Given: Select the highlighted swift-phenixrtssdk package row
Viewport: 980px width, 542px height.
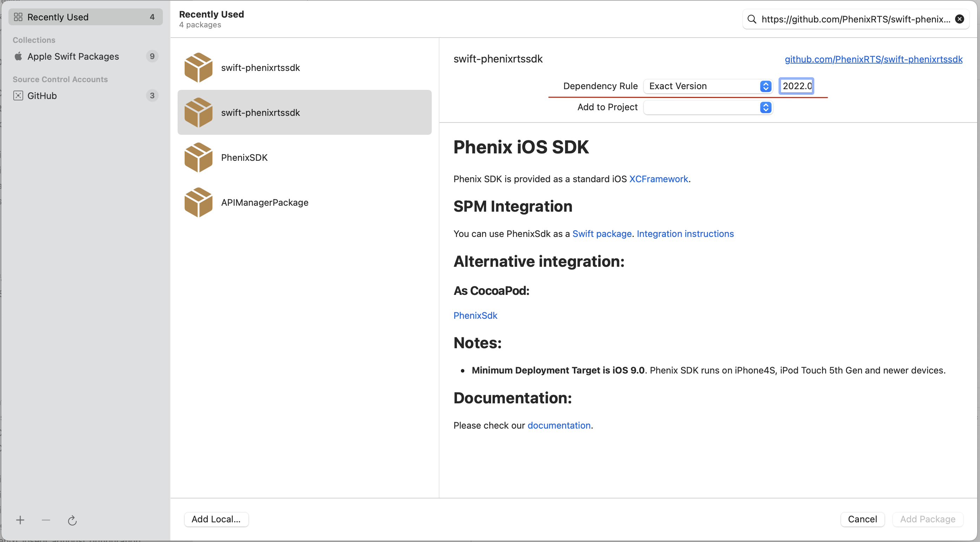Looking at the screenshot, I should tap(304, 112).
